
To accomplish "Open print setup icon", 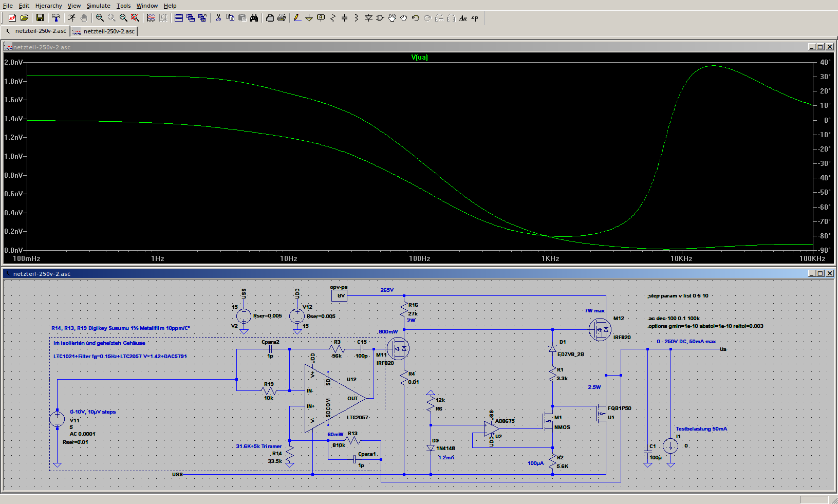I will [x=270, y=18].
